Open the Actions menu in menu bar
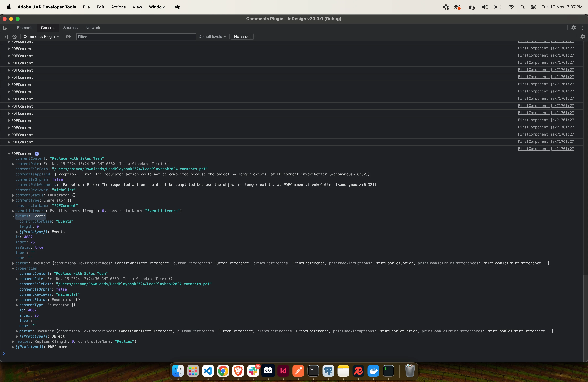The image size is (588, 382). tap(118, 7)
